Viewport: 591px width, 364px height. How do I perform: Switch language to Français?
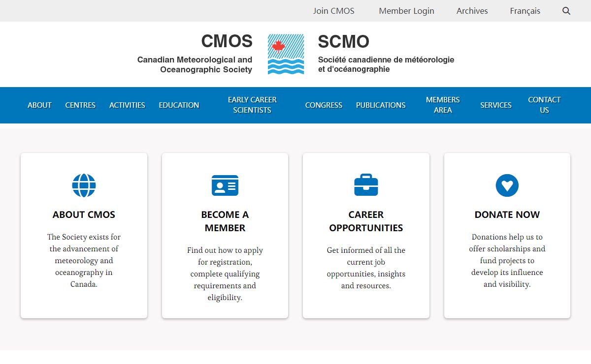click(525, 11)
